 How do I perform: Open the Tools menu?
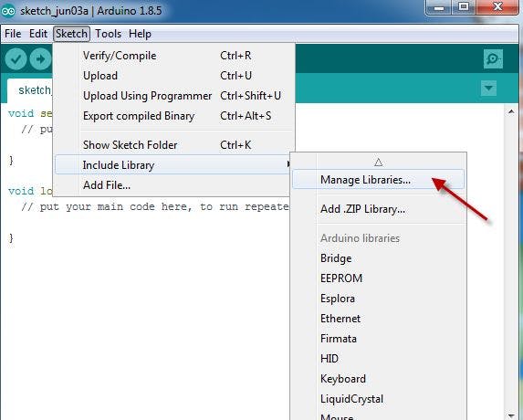tap(108, 34)
